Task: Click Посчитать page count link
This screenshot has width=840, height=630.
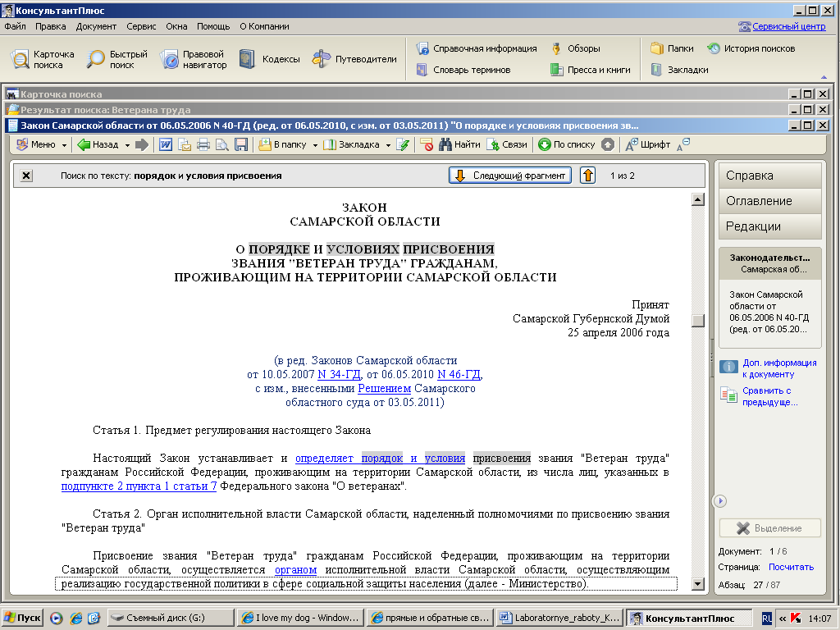Action: [791, 567]
